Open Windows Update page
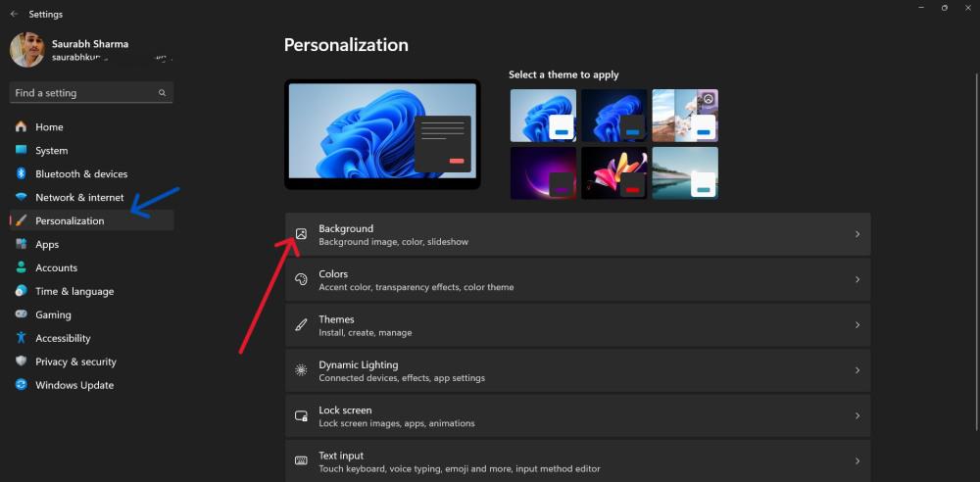980x482 pixels. 92,385
